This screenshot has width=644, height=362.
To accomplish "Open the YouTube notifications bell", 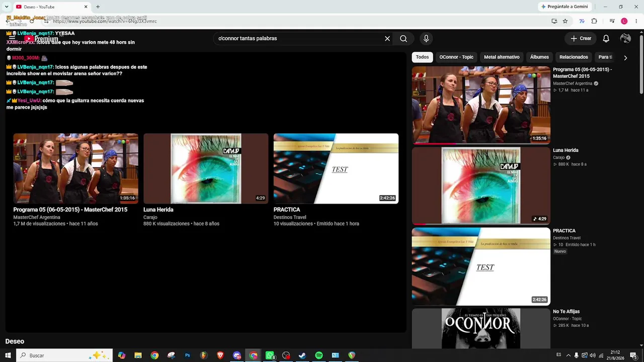I will (x=606, y=39).
